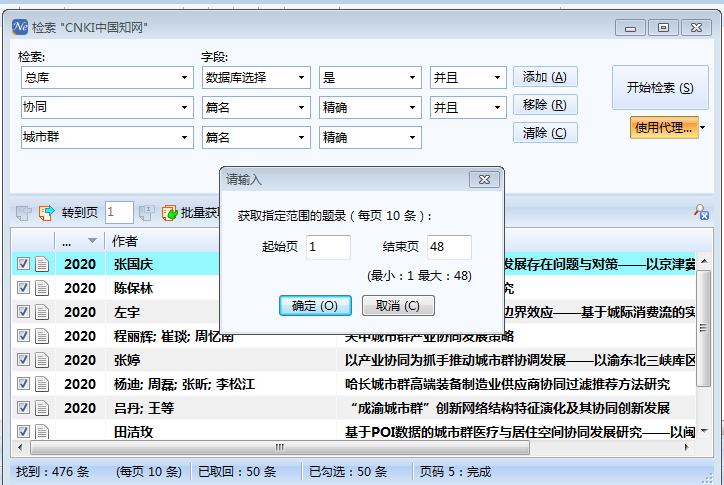The height and width of the screenshot is (485, 724).
Task: Click document icon in 左宇 row
Action: tap(42, 312)
